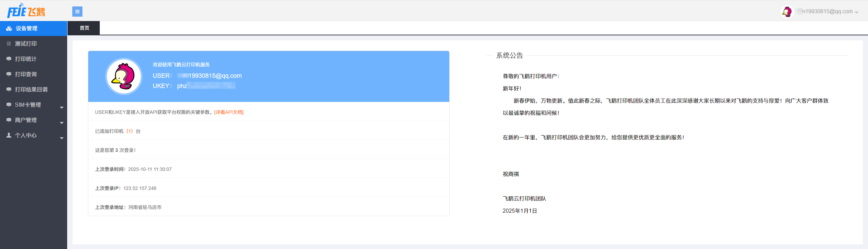This screenshot has height=249, width=868.
Task: Click the large goose avatar in welcome card
Action: point(124,76)
